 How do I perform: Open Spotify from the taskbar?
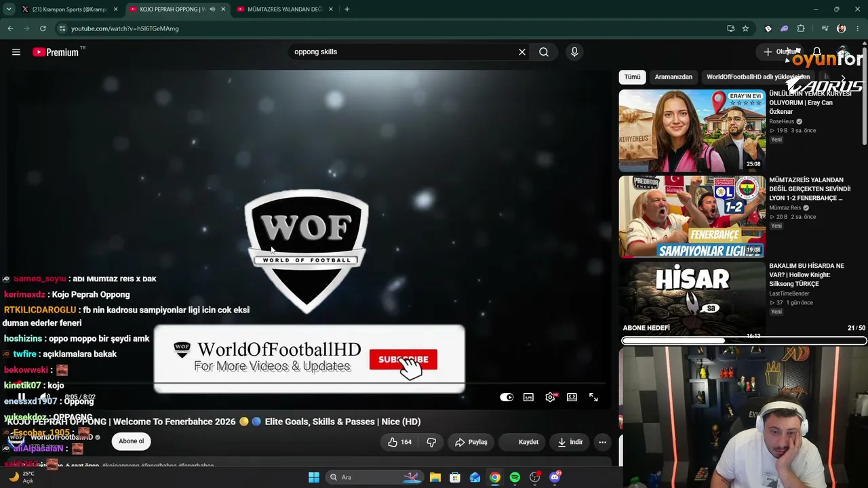click(x=515, y=477)
